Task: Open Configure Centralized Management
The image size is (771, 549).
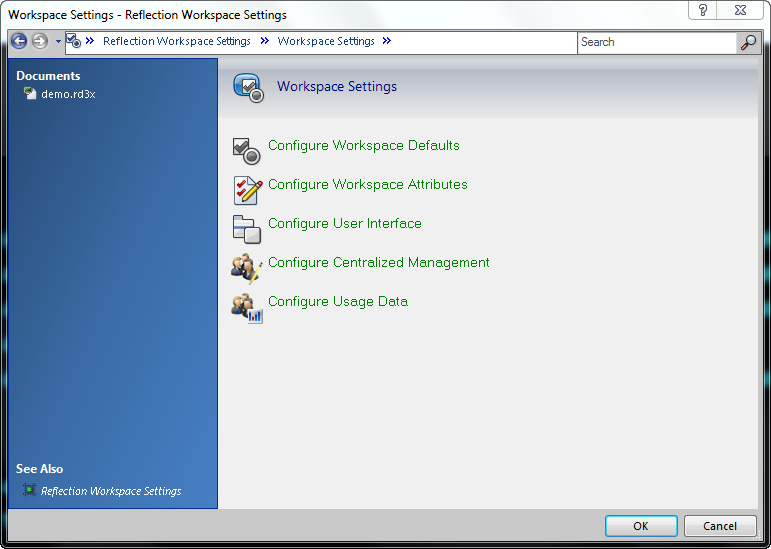Action: pyautogui.click(x=379, y=262)
